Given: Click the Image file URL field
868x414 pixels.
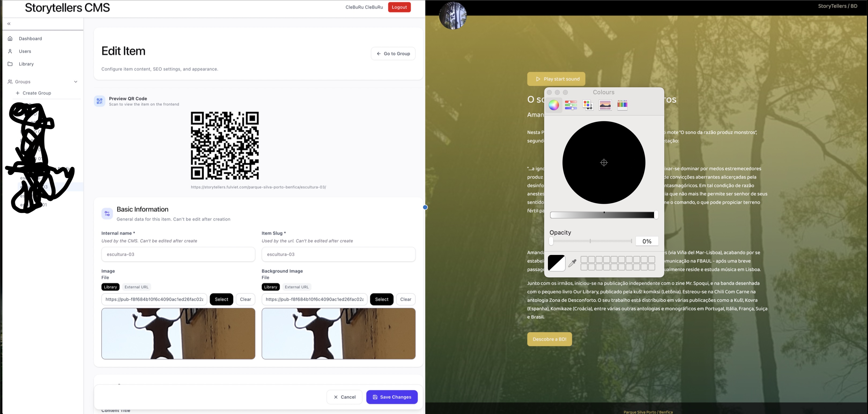Looking at the screenshot, I should [154, 299].
